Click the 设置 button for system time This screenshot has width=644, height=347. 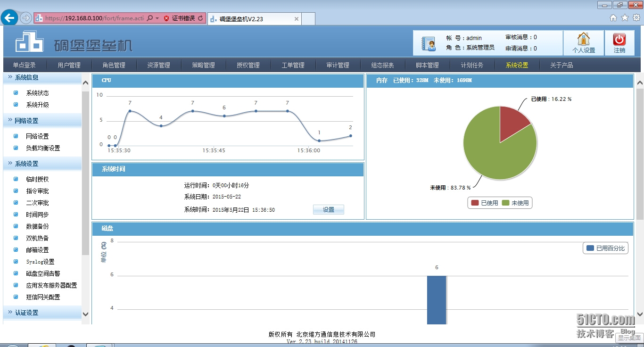point(329,210)
